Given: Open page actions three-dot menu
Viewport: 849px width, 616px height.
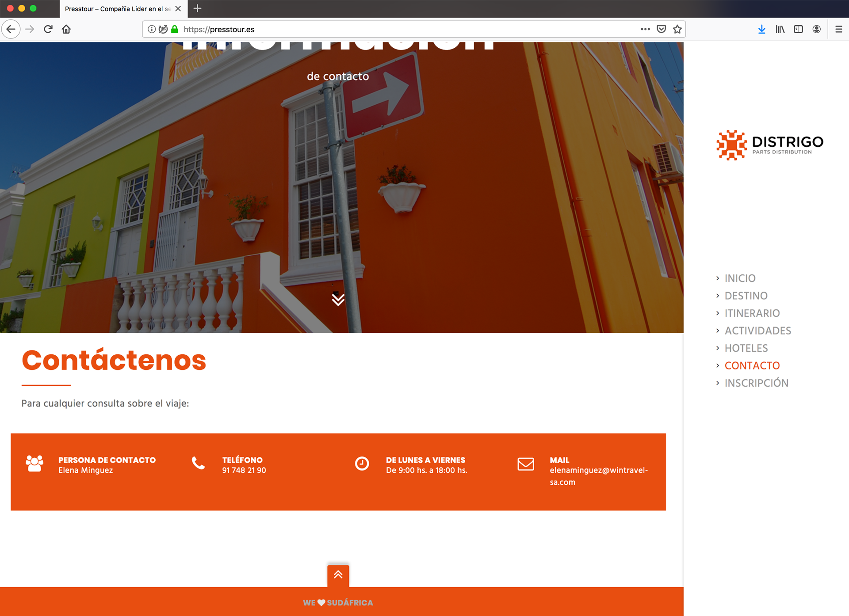Looking at the screenshot, I should pos(645,29).
